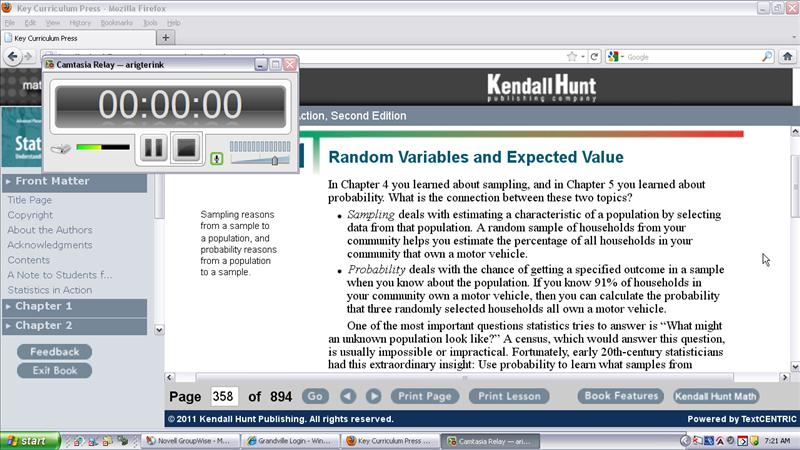Open the Windows Start menu
The height and width of the screenshot is (450, 800).
tap(30, 441)
